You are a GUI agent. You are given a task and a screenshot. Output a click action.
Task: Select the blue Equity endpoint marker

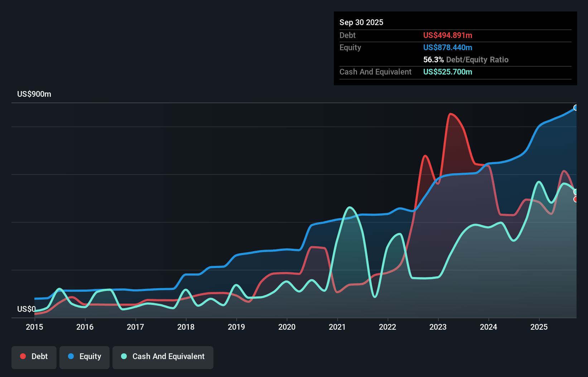[x=576, y=108]
